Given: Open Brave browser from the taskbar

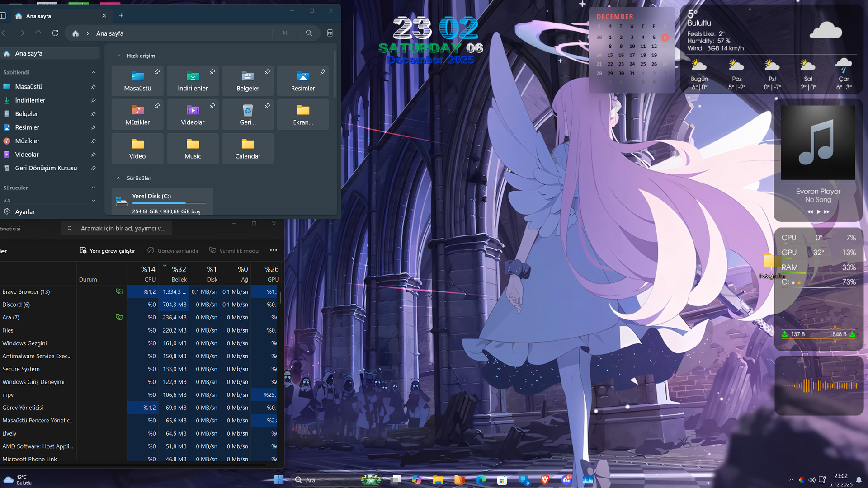Looking at the screenshot, I should [545, 480].
